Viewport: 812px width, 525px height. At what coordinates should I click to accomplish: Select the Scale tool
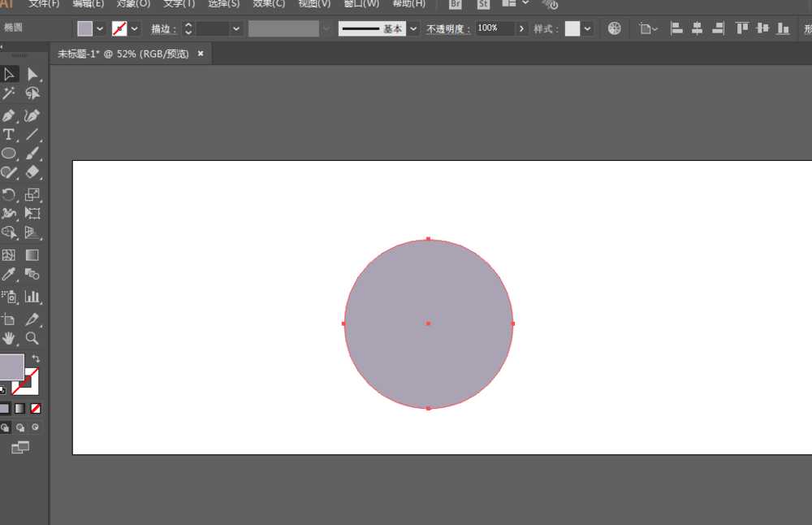coord(32,195)
